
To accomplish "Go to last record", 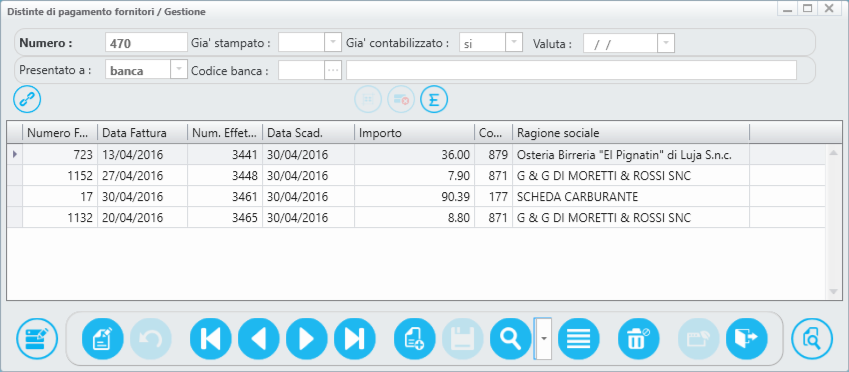I will point(355,339).
